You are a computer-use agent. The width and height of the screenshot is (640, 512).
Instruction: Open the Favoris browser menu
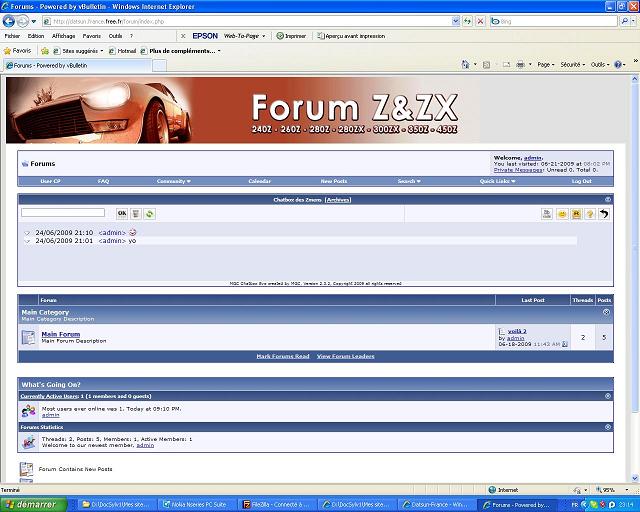click(91, 35)
